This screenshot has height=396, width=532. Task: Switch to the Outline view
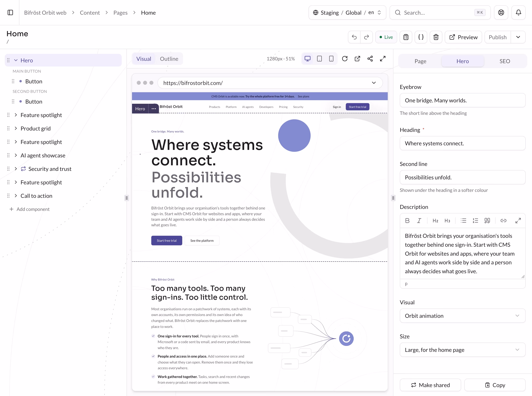point(169,59)
